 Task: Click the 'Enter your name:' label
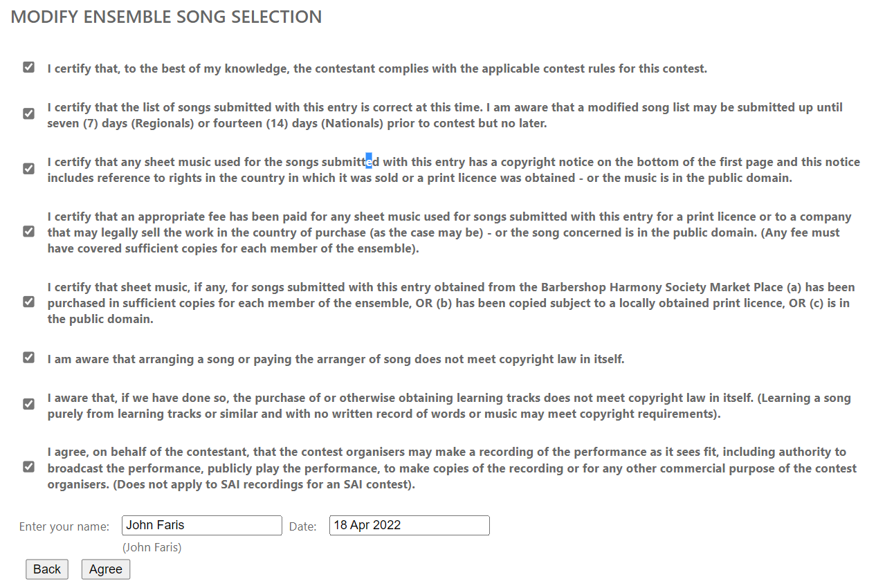point(64,526)
